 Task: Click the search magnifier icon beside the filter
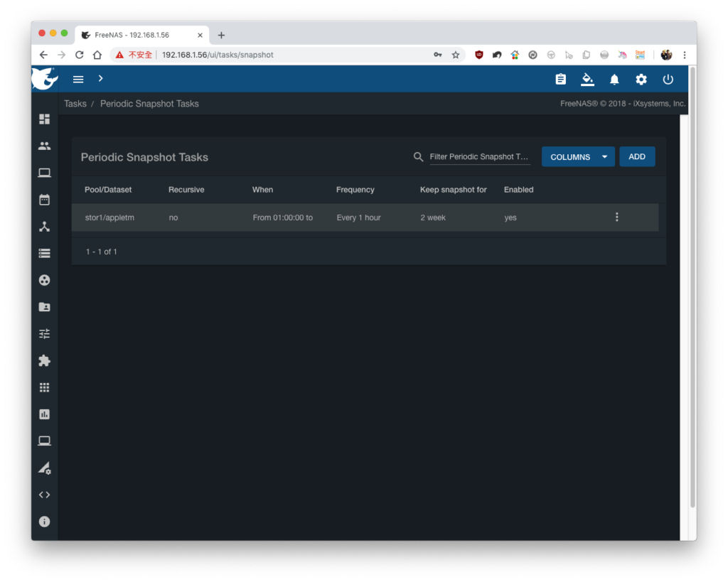(x=418, y=157)
